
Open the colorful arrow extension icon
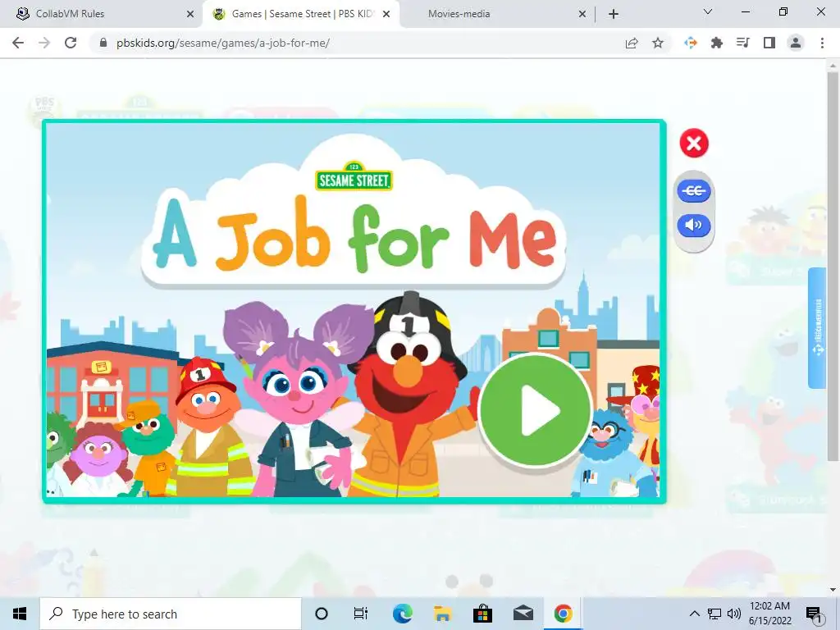click(691, 43)
